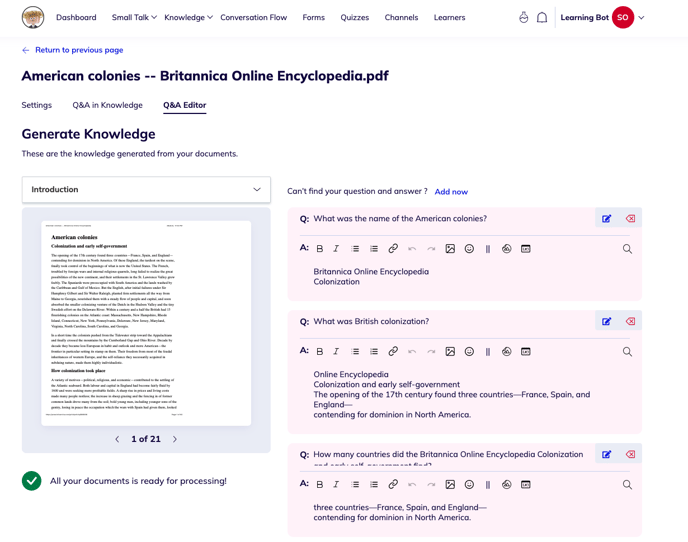
Task: Delete the 'How many countries' question
Action: [630, 454]
